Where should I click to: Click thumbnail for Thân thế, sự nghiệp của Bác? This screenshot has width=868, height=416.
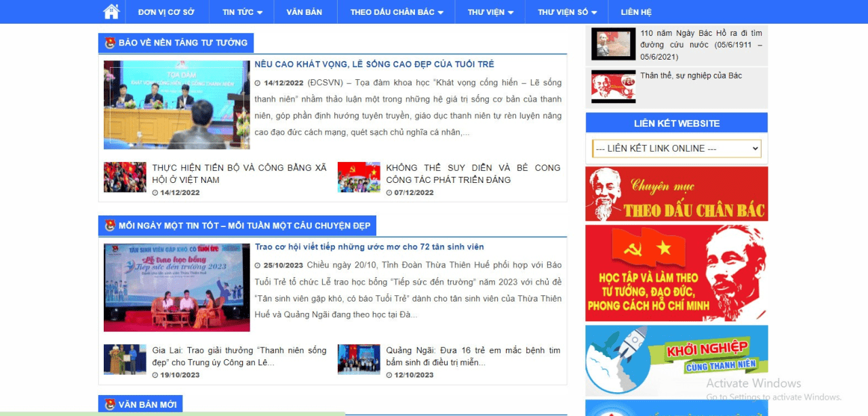[x=613, y=87]
